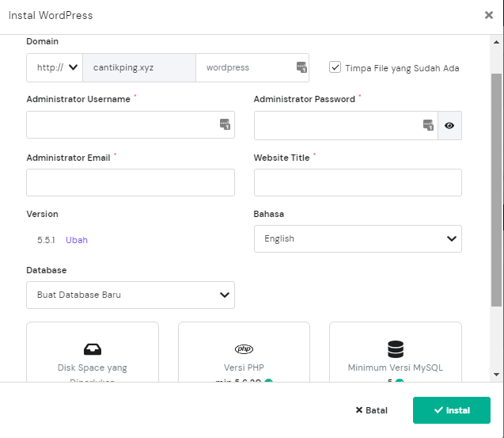Close the Instal WordPress dialog
The image size is (504, 438).
(x=489, y=15)
